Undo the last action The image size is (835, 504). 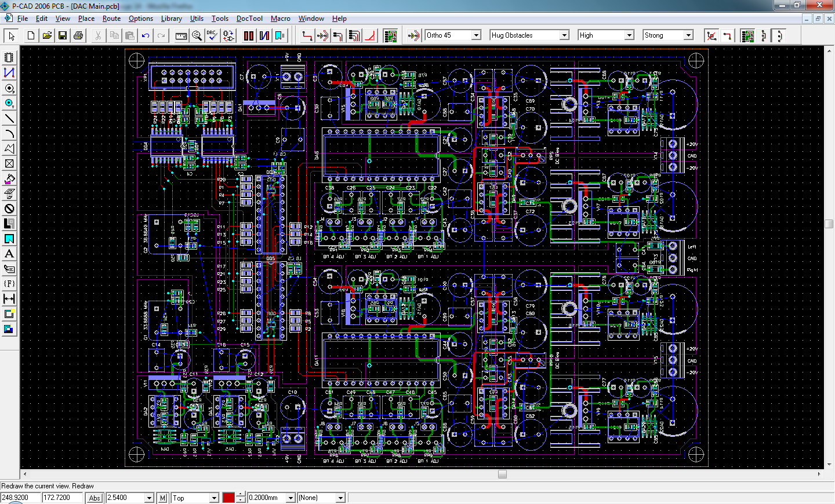tap(146, 36)
